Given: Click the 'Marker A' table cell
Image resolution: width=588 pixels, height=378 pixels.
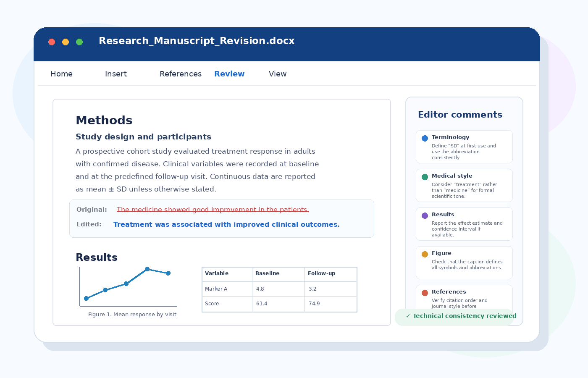Looking at the screenshot, I should pos(227,289).
